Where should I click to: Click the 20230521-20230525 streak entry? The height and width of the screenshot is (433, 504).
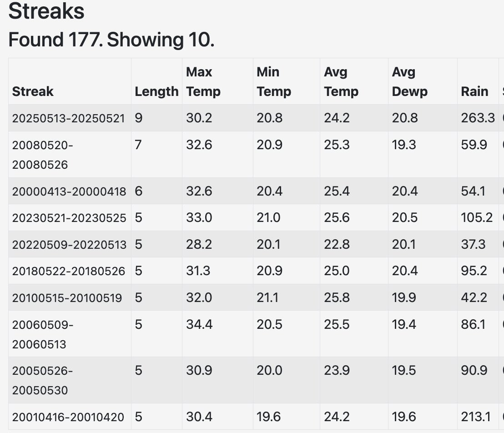(69, 218)
